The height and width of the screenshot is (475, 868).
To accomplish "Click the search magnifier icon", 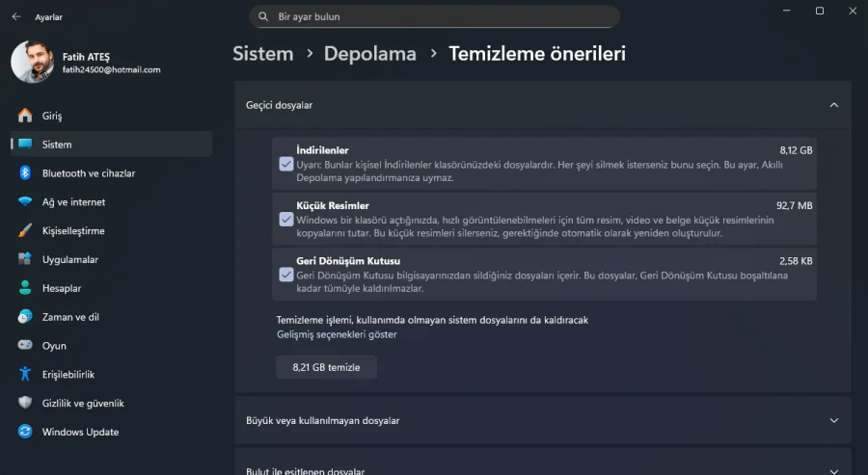I will 263,16.
